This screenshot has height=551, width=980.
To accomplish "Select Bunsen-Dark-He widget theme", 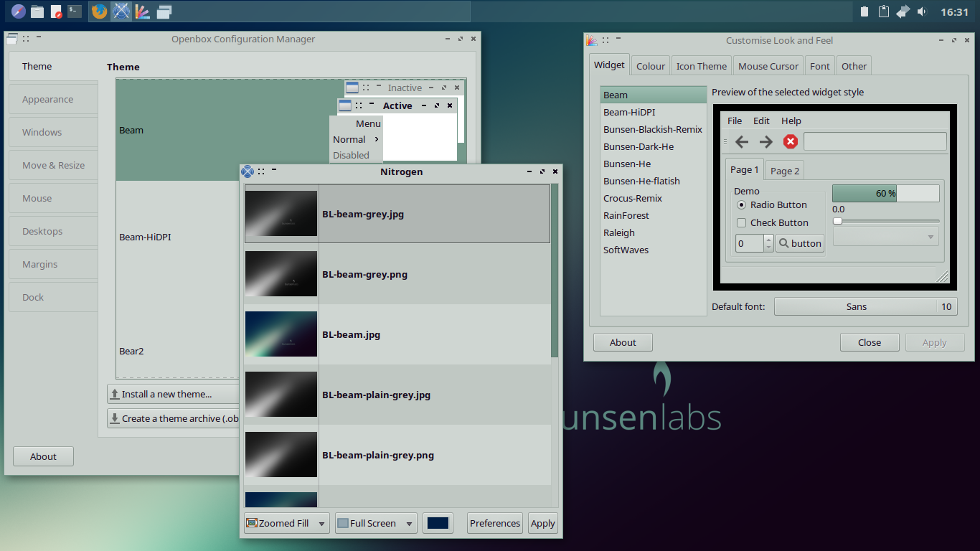I will point(654,146).
